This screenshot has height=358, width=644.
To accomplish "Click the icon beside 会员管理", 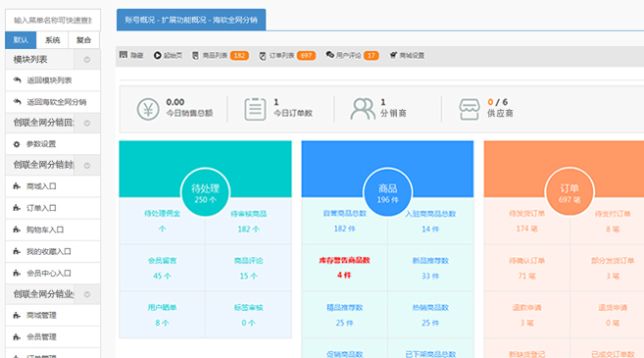I will [x=17, y=337].
